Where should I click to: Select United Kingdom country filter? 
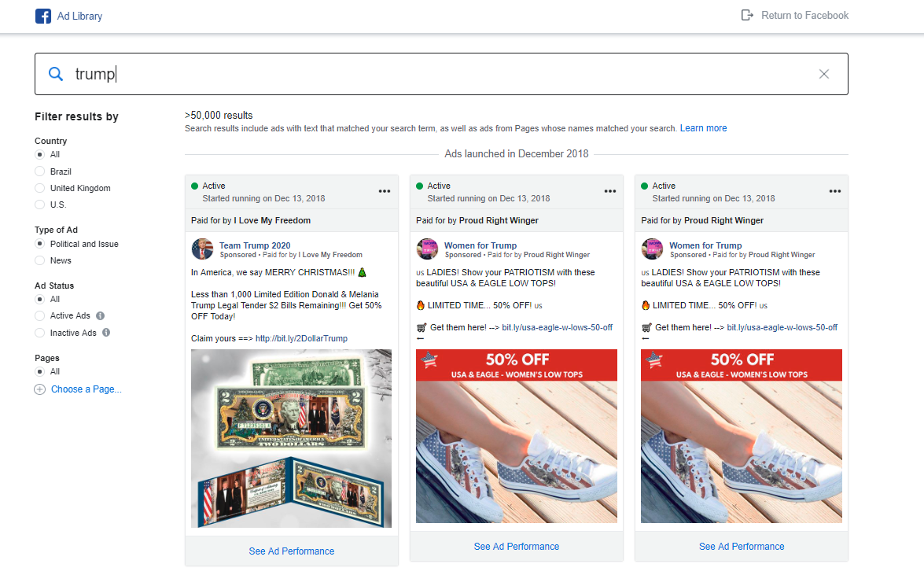point(39,188)
